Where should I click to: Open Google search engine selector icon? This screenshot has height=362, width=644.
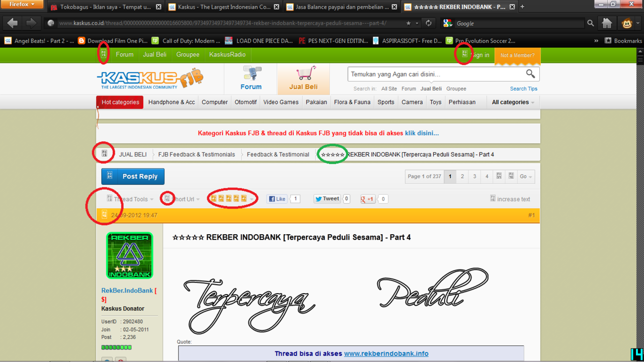click(x=448, y=23)
